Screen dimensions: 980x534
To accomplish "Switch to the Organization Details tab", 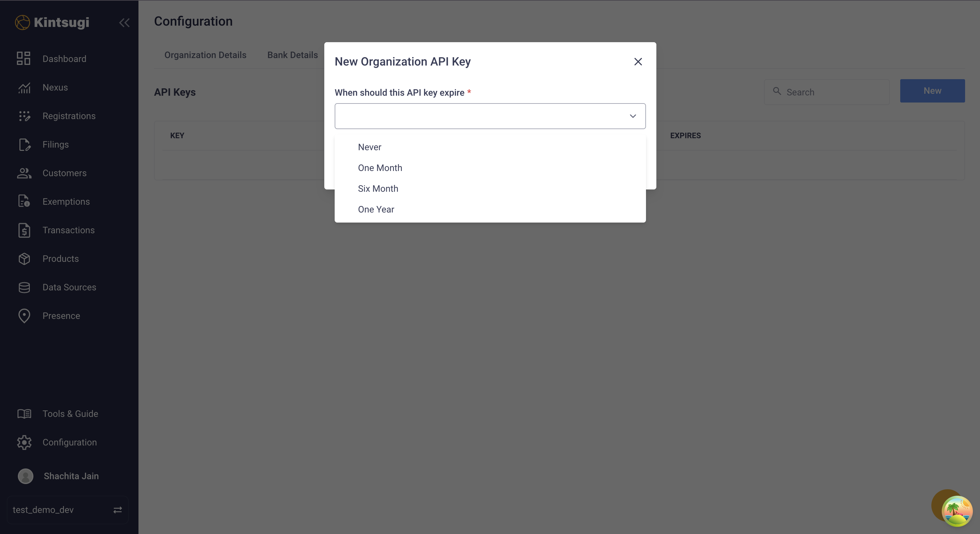I will click(x=205, y=55).
